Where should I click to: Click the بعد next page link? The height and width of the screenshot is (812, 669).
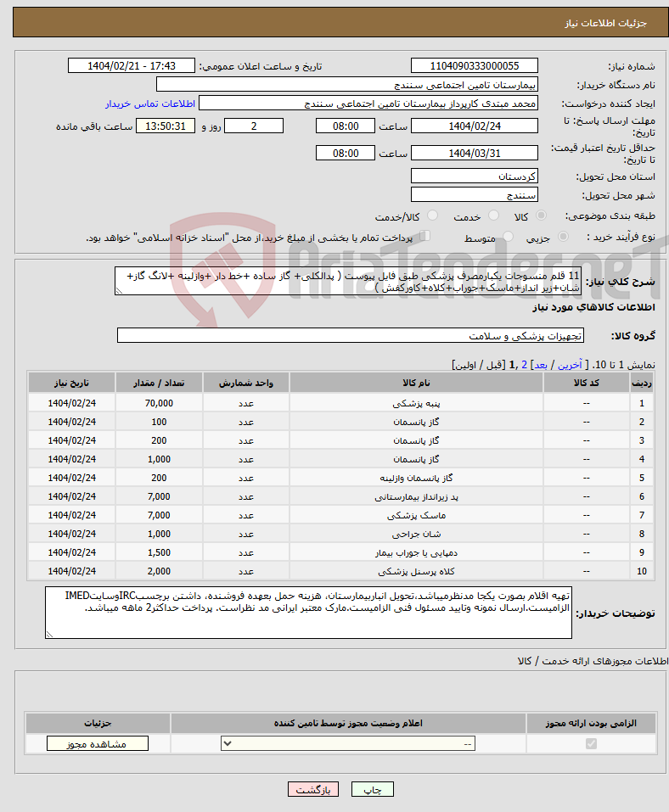point(541,365)
